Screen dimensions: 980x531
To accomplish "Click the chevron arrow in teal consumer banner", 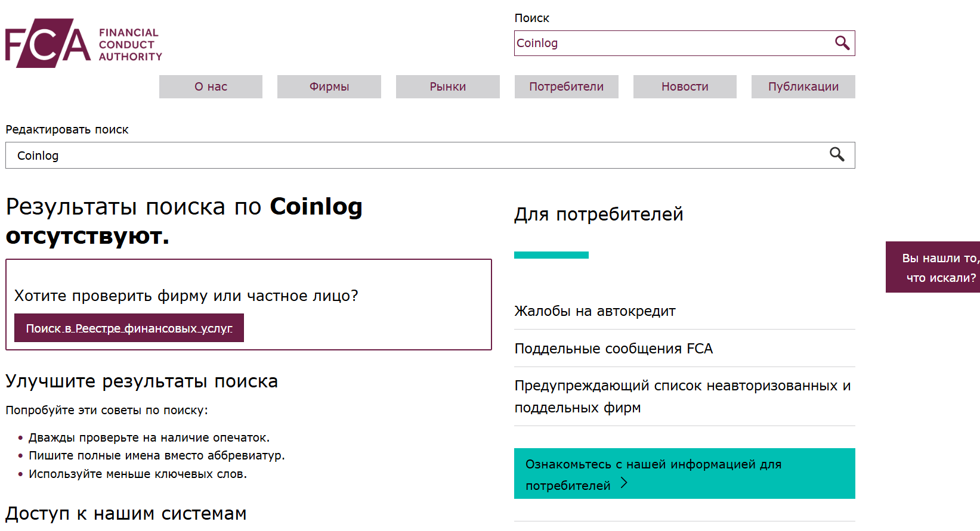I will coord(624,483).
